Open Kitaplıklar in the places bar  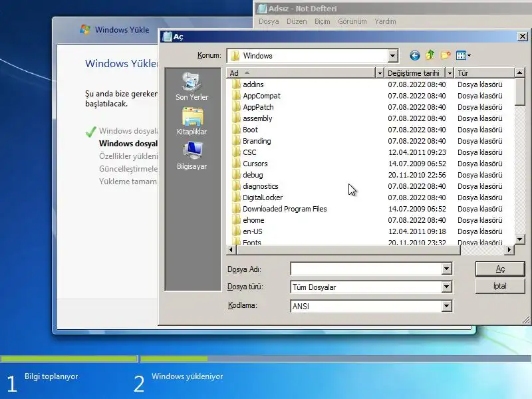tap(192, 122)
